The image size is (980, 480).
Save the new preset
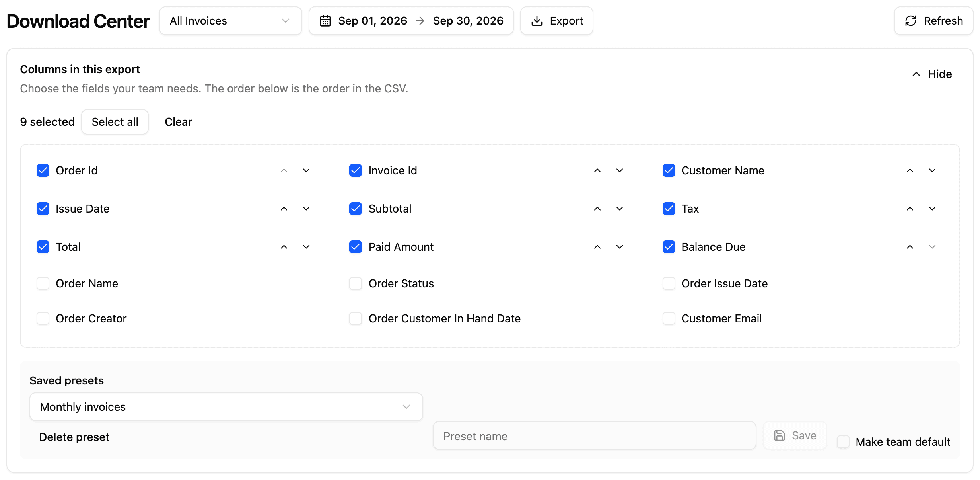pyautogui.click(x=795, y=435)
